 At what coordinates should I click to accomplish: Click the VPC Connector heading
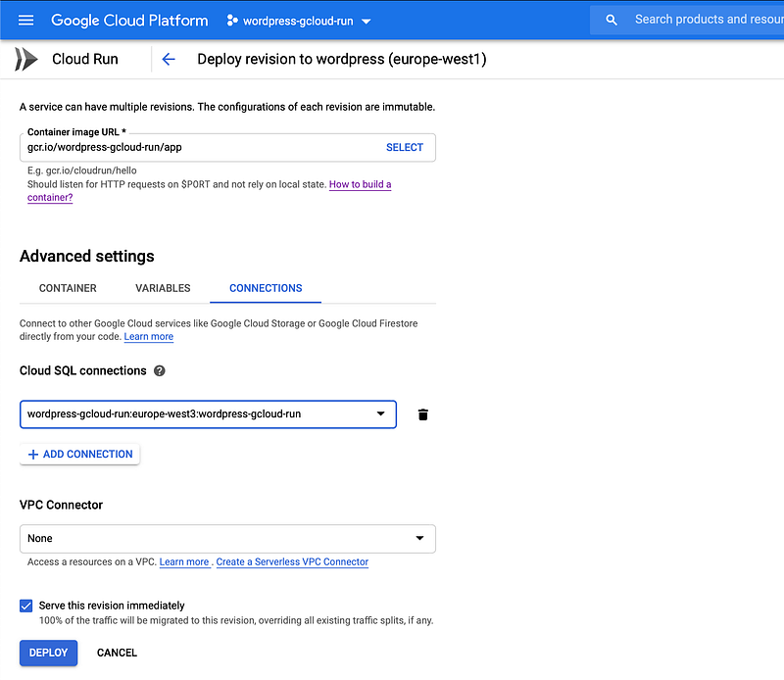[x=61, y=505]
